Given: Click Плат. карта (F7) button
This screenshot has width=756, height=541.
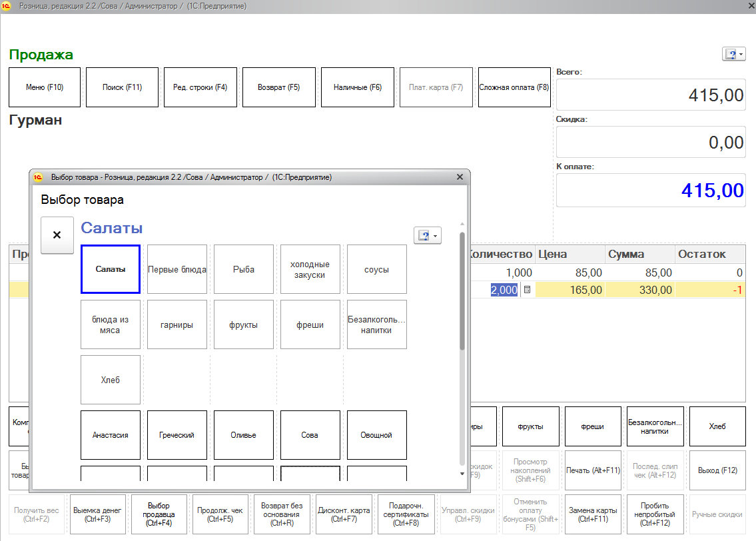Looking at the screenshot, I should click(436, 87).
